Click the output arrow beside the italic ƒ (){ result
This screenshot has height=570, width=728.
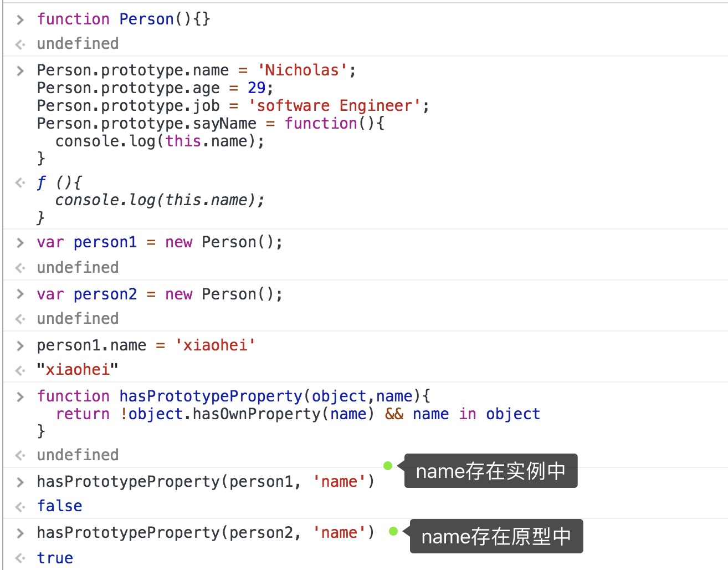point(20,182)
